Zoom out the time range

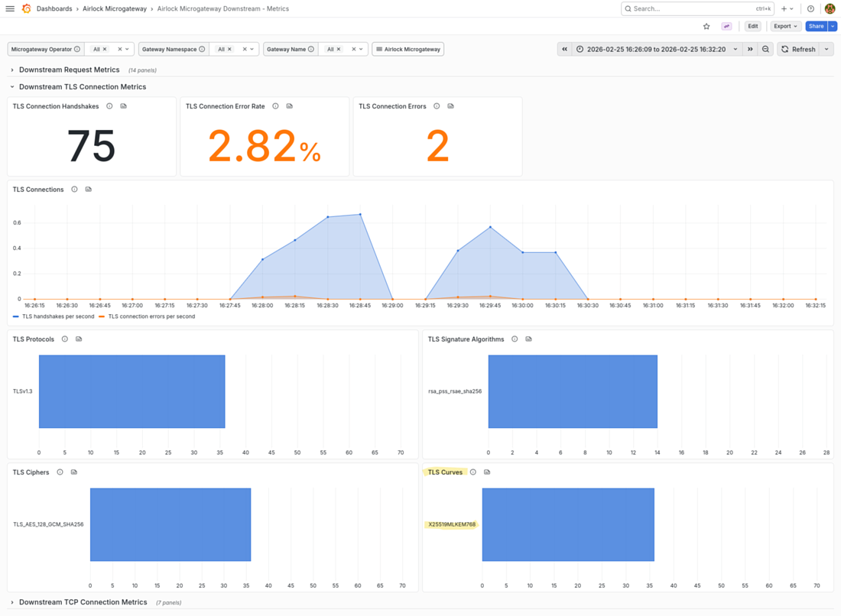(x=765, y=49)
